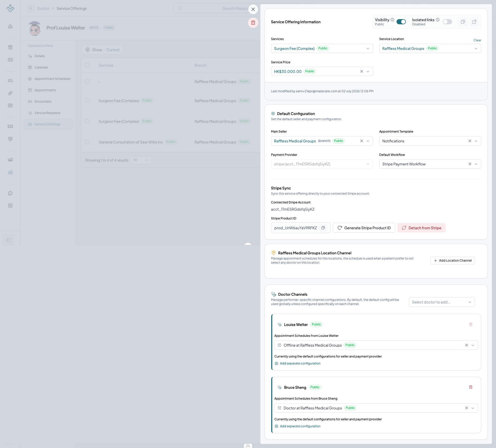Clear Bruce Sheng appointment schedule selection
Viewport: 496px width, 448px height.
[467, 408]
